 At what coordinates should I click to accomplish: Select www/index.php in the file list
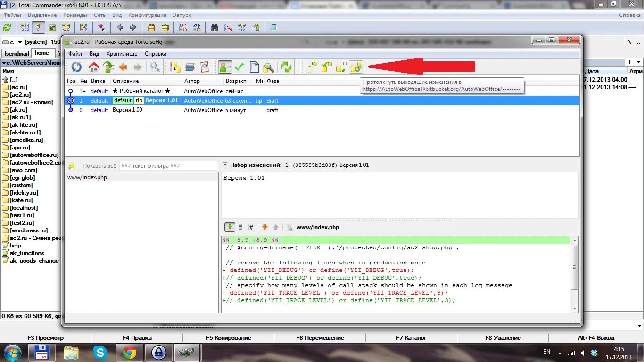(x=142, y=177)
